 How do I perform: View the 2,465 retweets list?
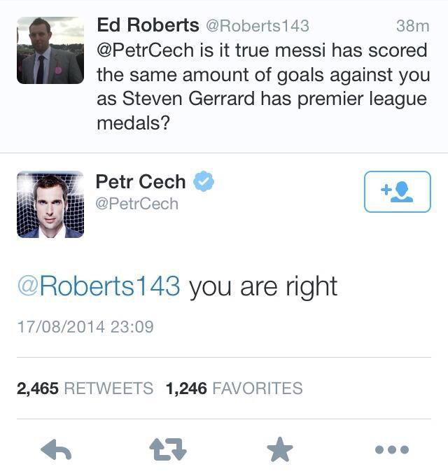pyautogui.click(x=85, y=388)
